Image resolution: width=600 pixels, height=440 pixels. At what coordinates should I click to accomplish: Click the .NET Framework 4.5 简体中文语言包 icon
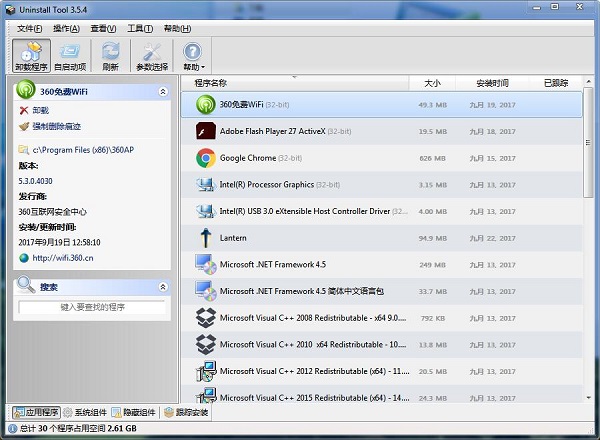pyautogui.click(x=206, y=291)
